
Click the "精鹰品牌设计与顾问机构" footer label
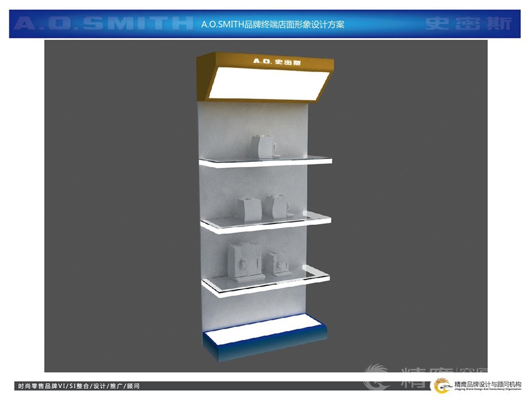click(488, 384)
